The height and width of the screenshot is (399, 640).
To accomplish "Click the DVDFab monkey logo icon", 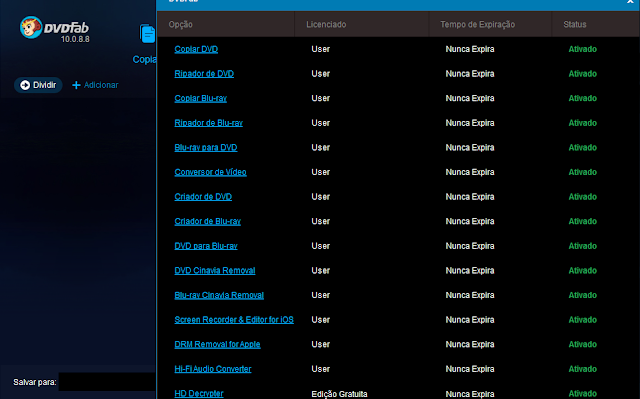I will click(31, 27).
